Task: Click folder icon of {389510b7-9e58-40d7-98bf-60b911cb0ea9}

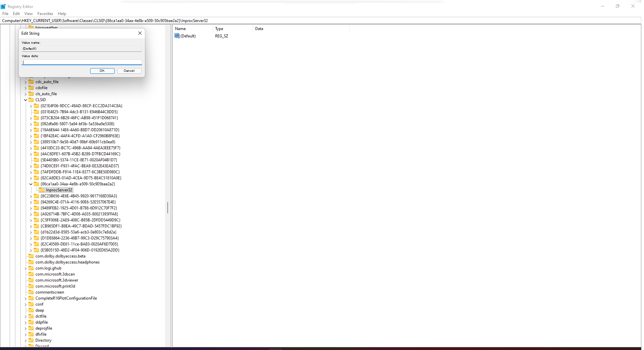Action: coord(36,142)
